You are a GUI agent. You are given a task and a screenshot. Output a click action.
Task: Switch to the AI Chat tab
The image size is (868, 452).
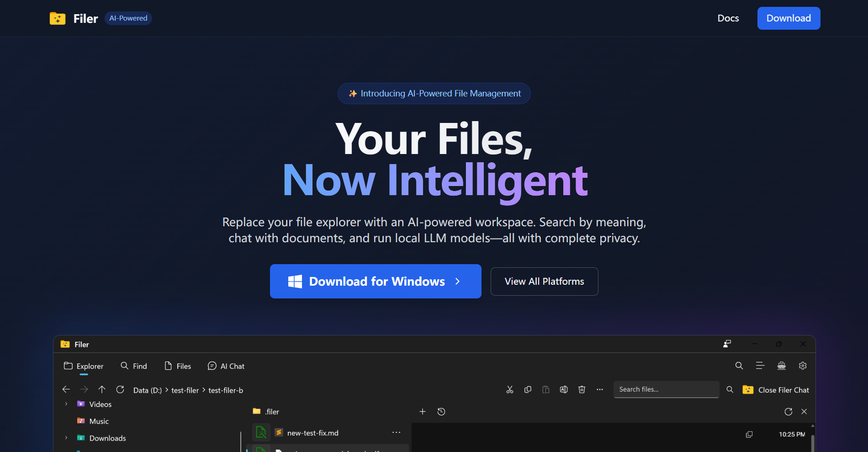coord(226,366)
